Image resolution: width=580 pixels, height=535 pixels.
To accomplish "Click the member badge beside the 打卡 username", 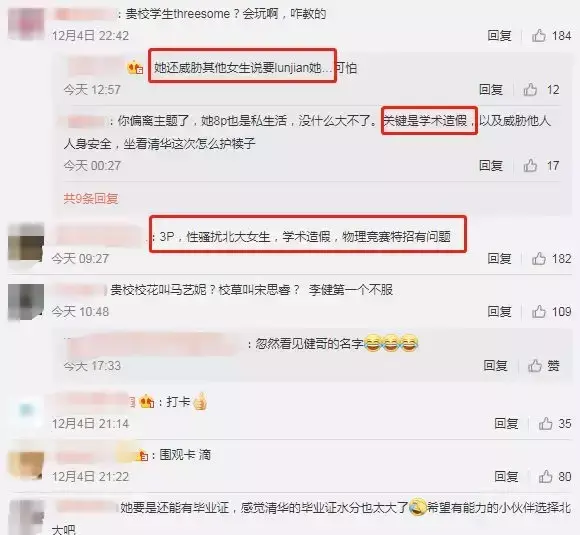I will click(x=146, y=402).
